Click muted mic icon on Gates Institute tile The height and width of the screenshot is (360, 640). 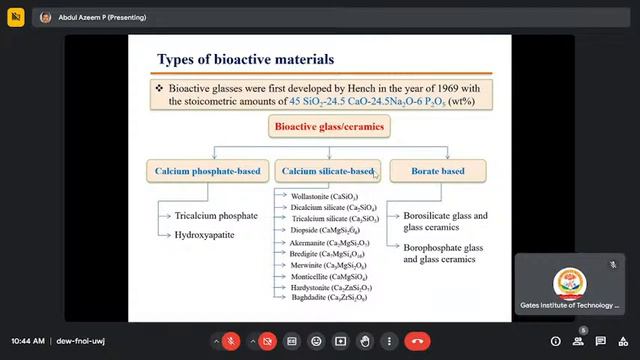point(613,264)
